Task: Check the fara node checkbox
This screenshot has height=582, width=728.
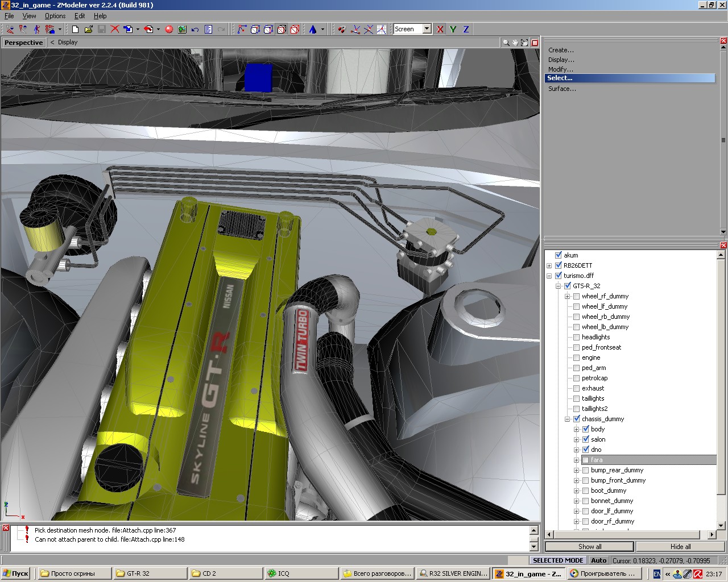Action: coord(586,460)
